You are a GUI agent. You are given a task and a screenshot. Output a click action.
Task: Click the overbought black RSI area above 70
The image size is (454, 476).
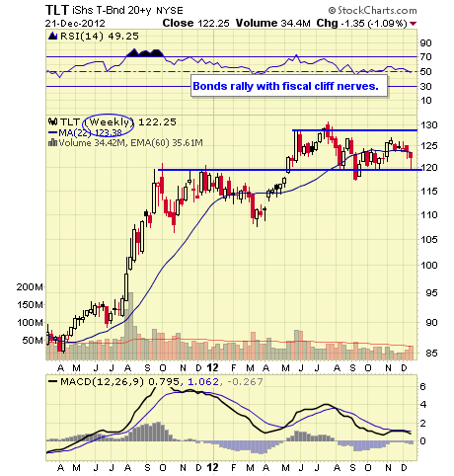(145, 52)
